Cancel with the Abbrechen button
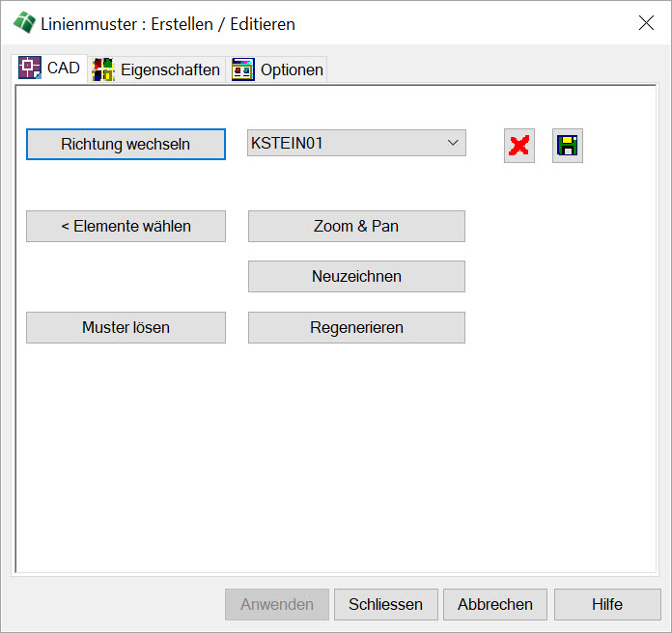The height and width of the screenshot is (633, 672). click(x=495, y=604)
